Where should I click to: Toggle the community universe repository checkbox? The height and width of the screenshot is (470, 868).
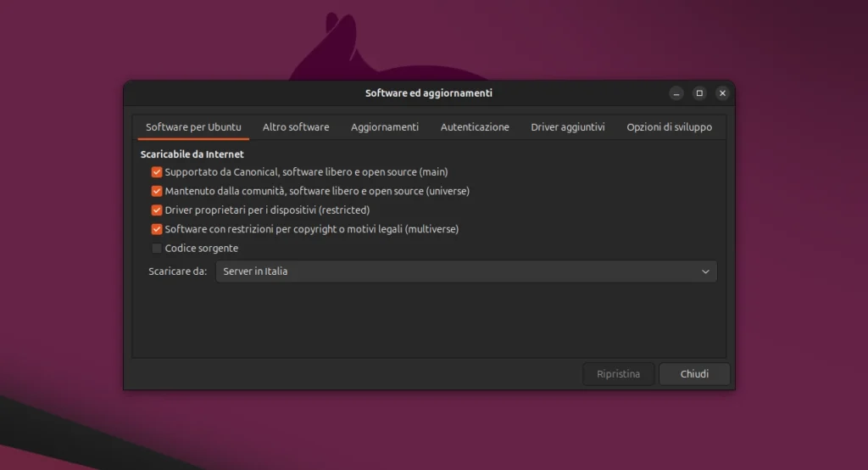point(157,191)
